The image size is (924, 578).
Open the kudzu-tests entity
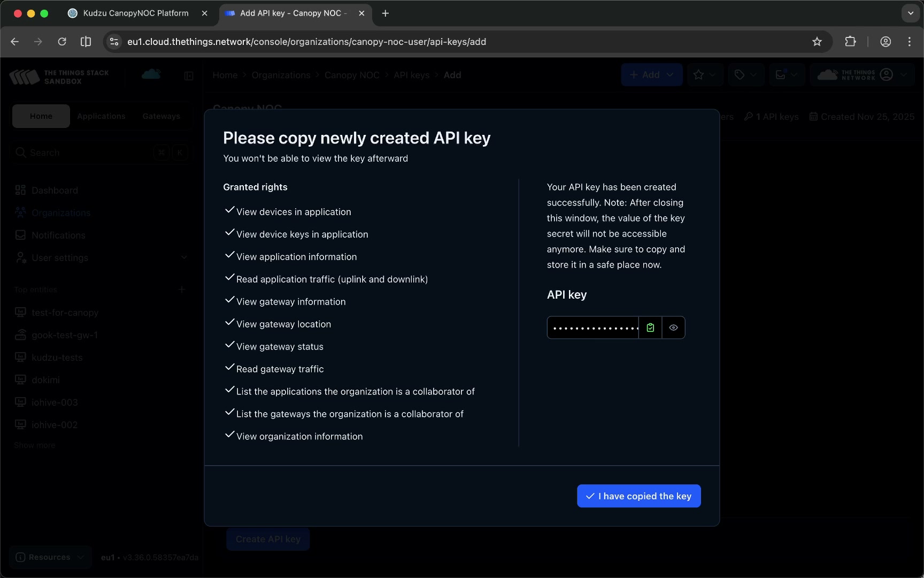click(x=57, y=358)
